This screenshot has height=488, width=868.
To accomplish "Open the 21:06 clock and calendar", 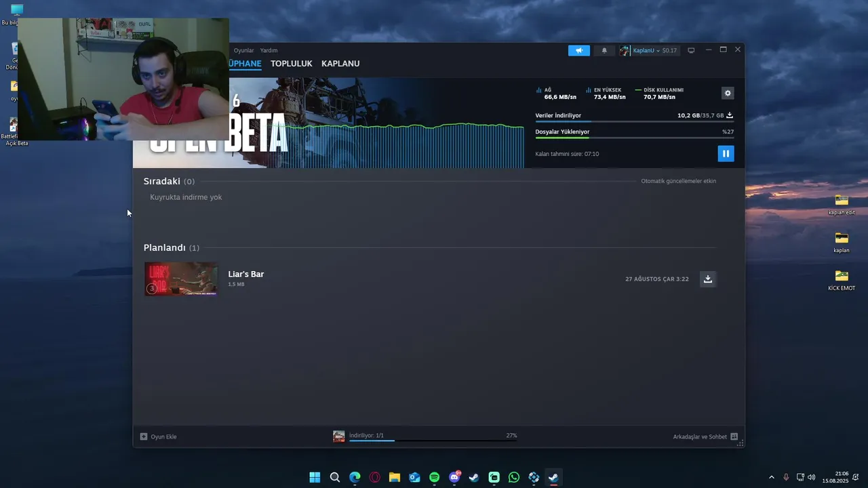I will coord(835,478).
